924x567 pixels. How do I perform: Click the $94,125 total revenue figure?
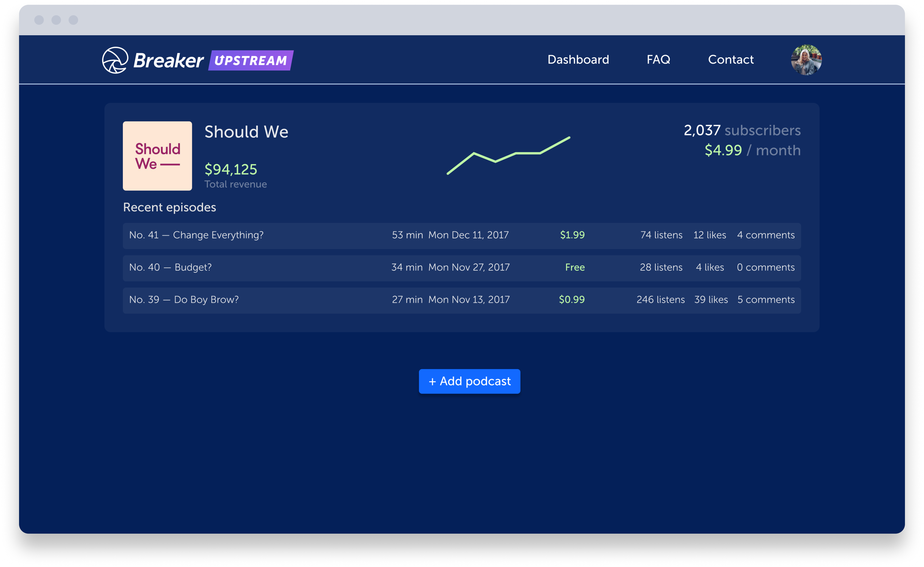[x=231, y=170]
